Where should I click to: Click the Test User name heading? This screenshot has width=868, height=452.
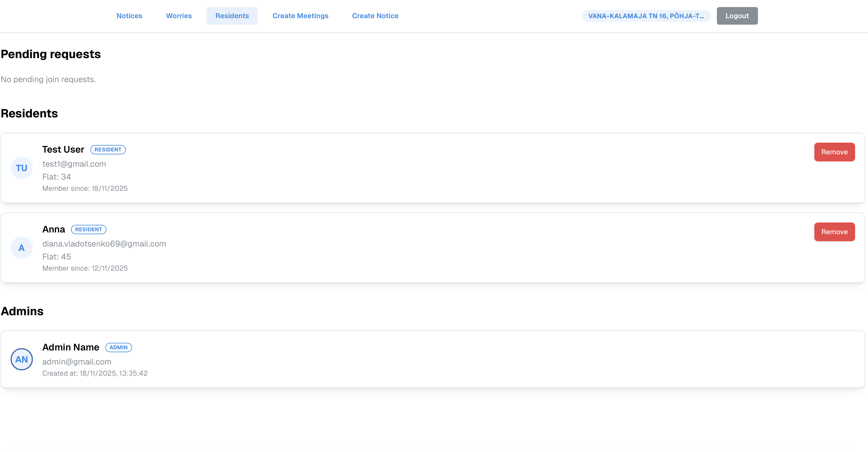coord(63,150)
